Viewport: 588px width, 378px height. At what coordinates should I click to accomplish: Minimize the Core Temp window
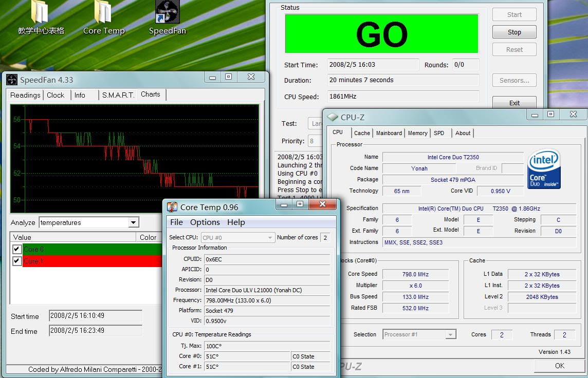[284, 204]
